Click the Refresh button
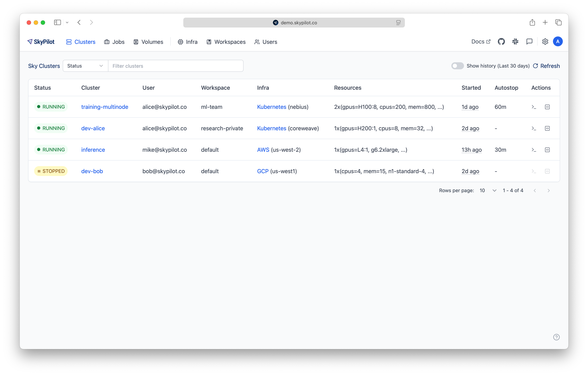588x375 pixels. pos(546,66)
